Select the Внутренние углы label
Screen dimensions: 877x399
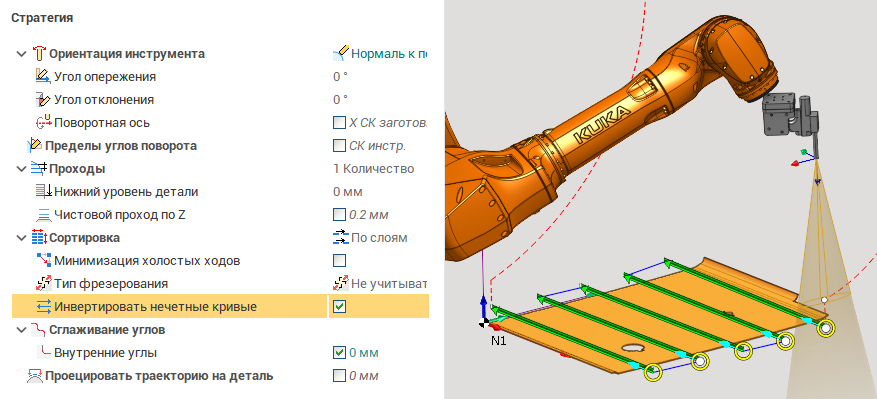[105, 353]
